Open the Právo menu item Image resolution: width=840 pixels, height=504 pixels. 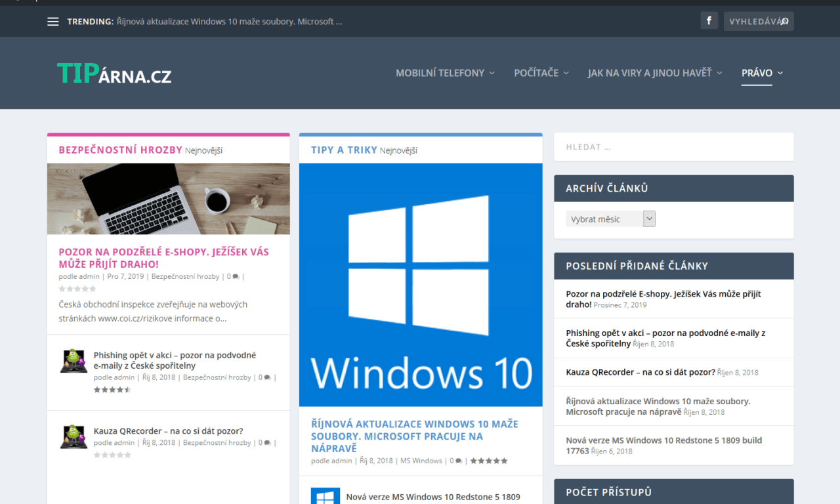click(761, 73)
